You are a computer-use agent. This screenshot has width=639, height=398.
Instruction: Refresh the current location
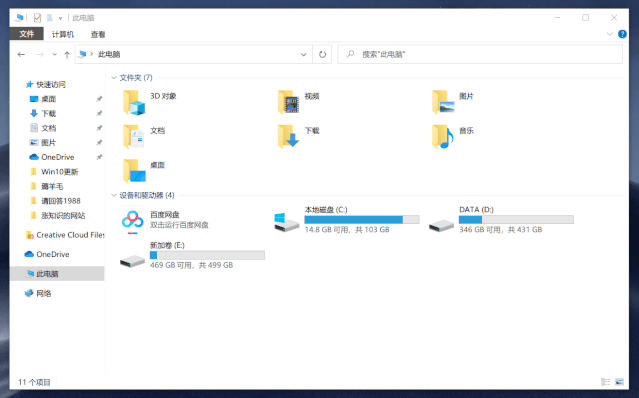[x=322, y=54]
